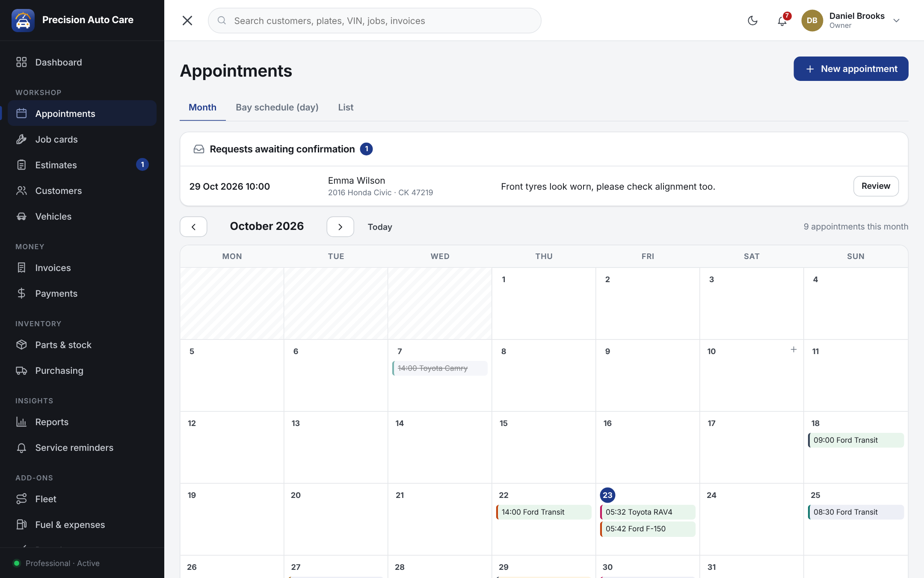Open 08:30 Ford Transit on October 25

click(856, 512)
